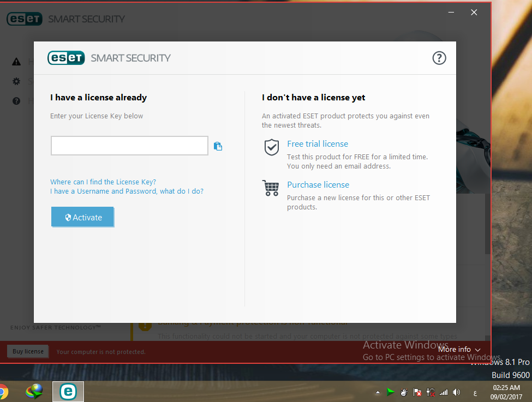Open the help question mark icon in the ESET sidebar
The image size is (532, 402).
(x=16, y=101)
